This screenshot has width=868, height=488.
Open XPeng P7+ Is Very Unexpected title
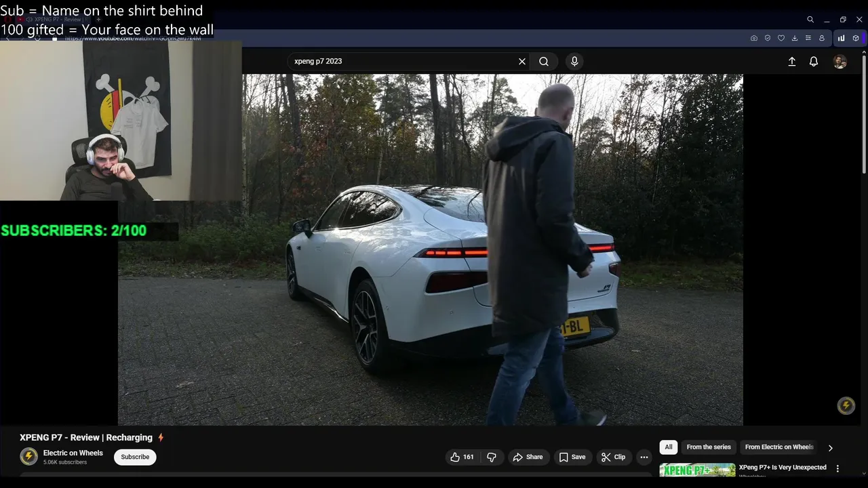[783, 468]
